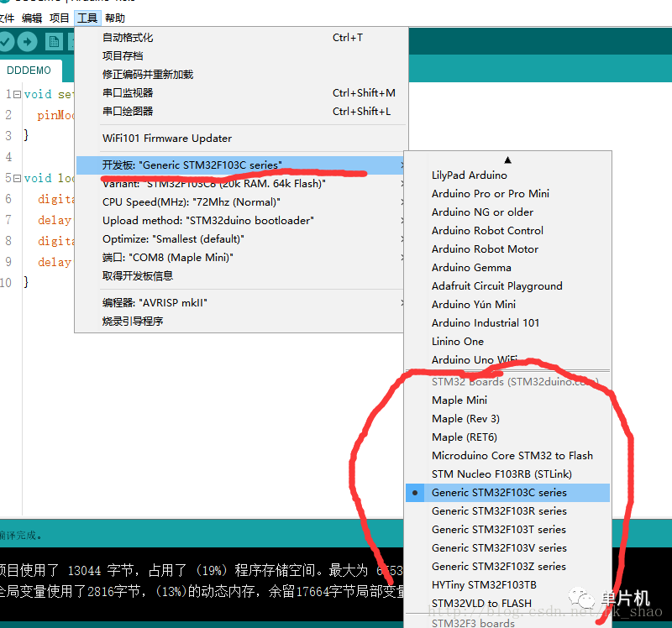Viewport: 672px width, 628px height.
Task: Click the 编译完成 status message
Action: 20,535
